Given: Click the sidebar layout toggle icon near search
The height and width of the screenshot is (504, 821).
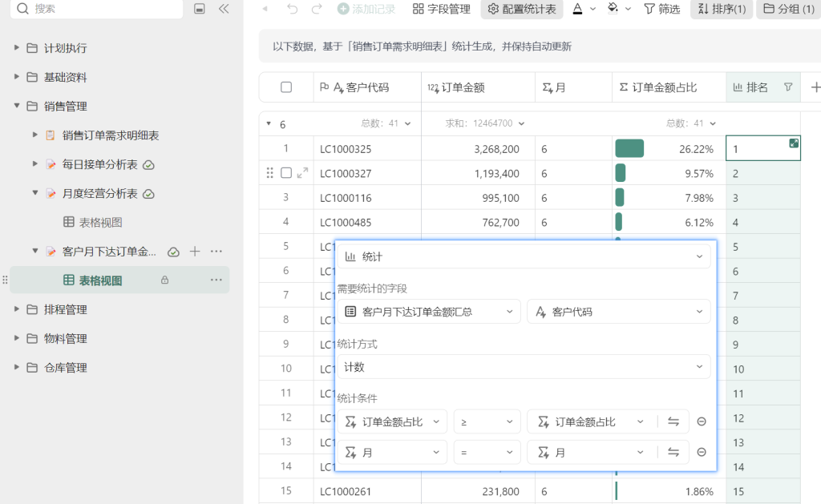Looking at the screenshot, I should (200, 8).
